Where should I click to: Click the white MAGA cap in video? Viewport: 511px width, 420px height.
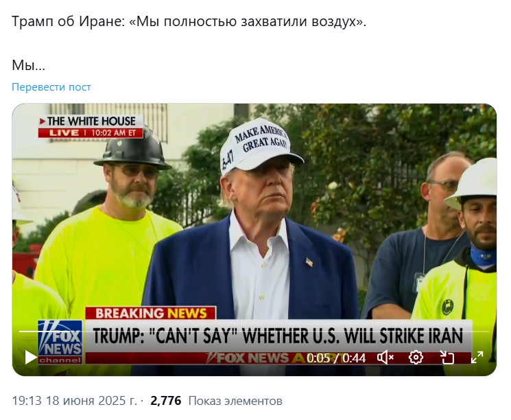(x=259, y=147)
